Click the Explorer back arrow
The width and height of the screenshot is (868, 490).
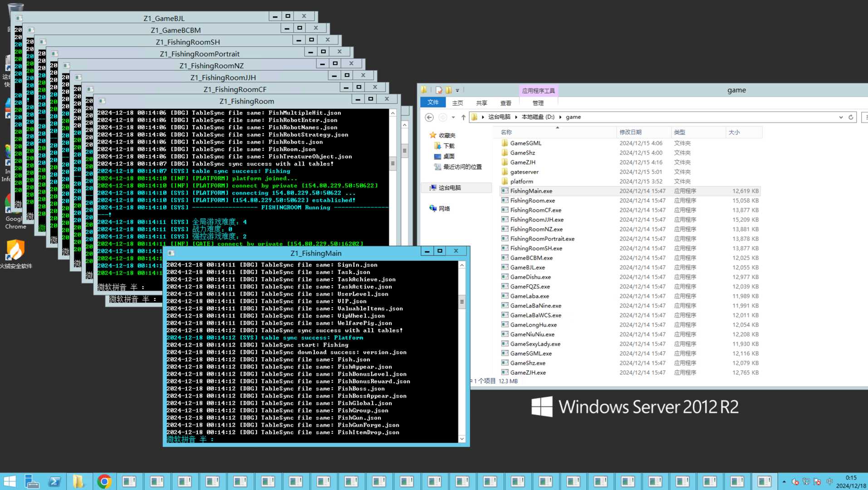pyautogui.click(x=429, y=118)
